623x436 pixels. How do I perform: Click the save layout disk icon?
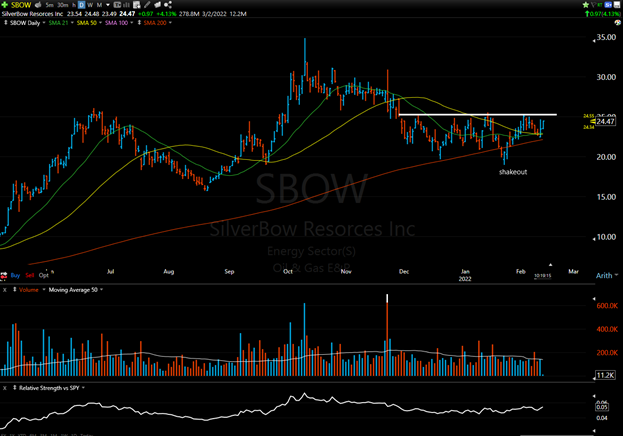pos(617,5)
